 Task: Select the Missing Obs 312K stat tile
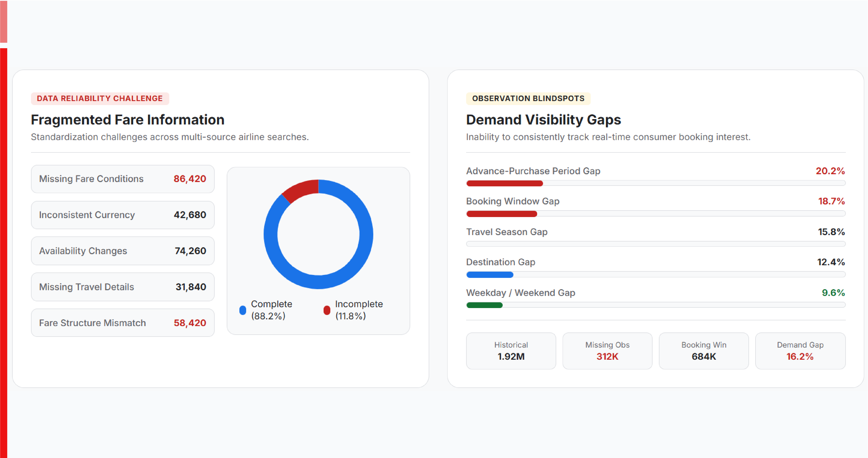click(x=607, y=351)
